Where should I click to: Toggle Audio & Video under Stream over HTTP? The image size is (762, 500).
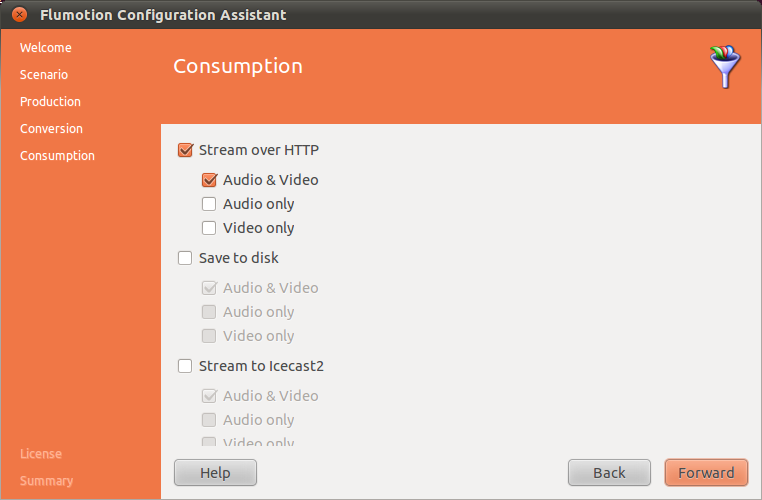tap(209, 181)
